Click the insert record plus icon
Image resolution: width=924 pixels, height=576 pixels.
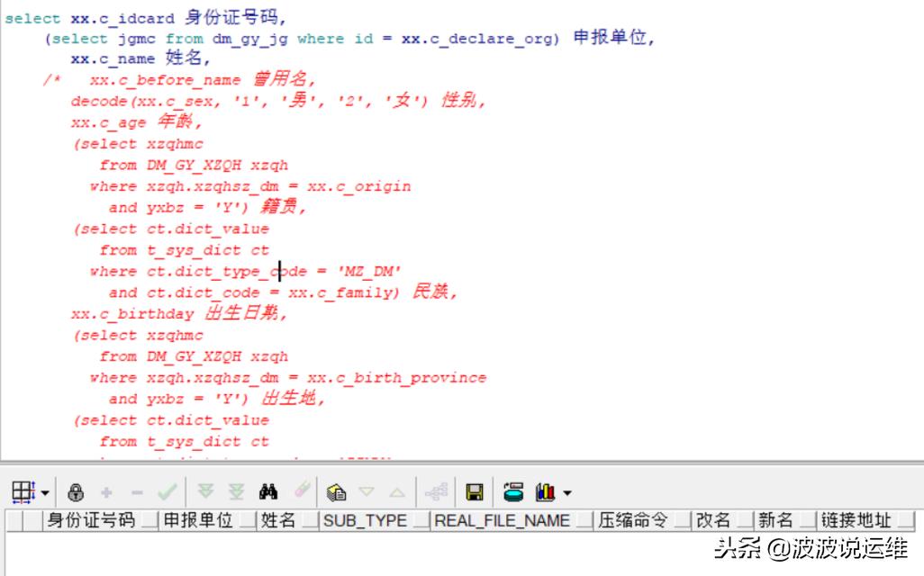(x=107, y=491)
